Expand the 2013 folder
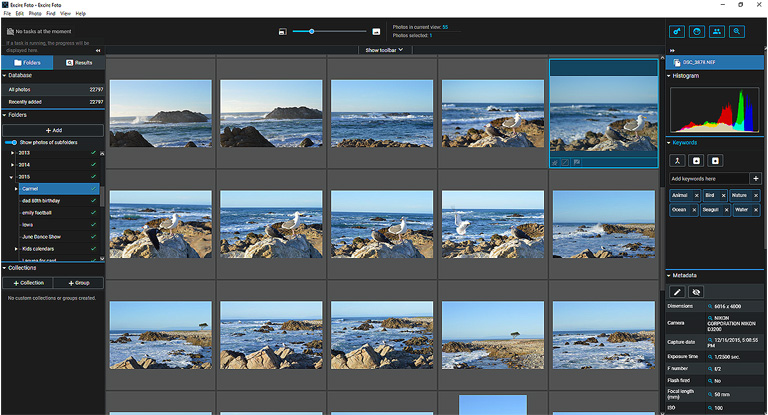 (12, 153)
